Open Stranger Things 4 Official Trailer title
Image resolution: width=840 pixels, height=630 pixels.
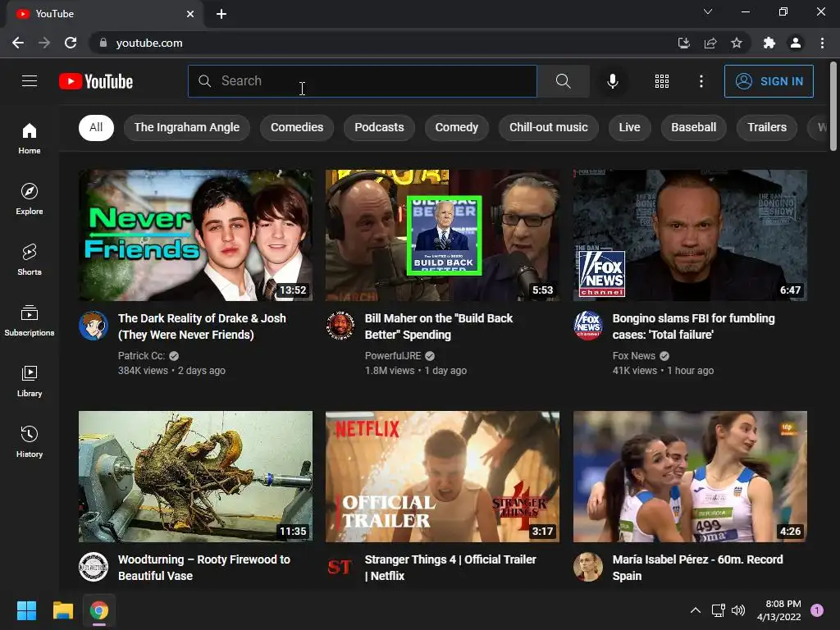click(450, 568)
